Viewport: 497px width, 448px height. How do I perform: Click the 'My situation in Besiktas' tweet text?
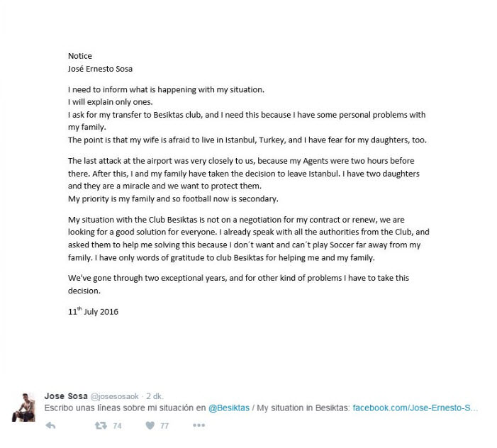pyautogui.click(x=303, y=408)
